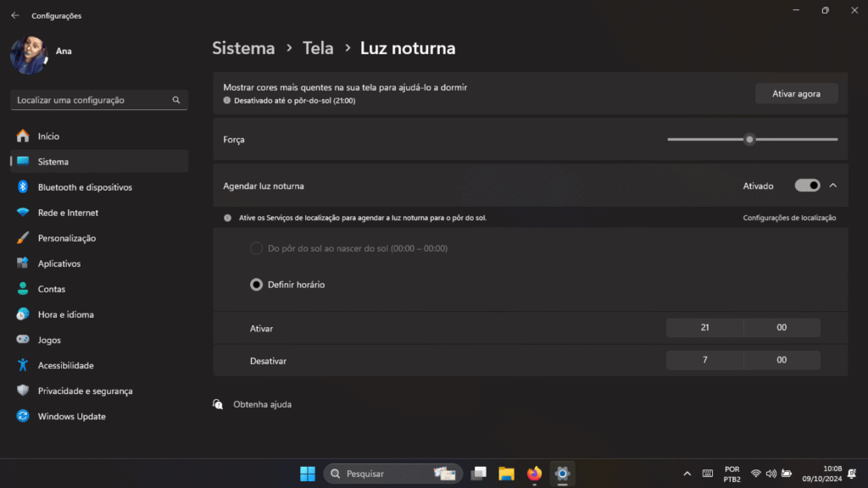Click the search magnifier icon in settings

176,100
